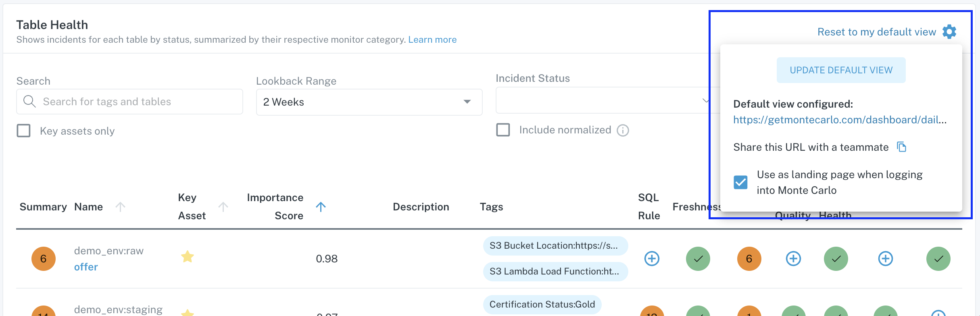Image resolution: width=980 pixels, height=316 pixels.
Task: Sort by the Importance Score arrow
Action: point(321,207)
